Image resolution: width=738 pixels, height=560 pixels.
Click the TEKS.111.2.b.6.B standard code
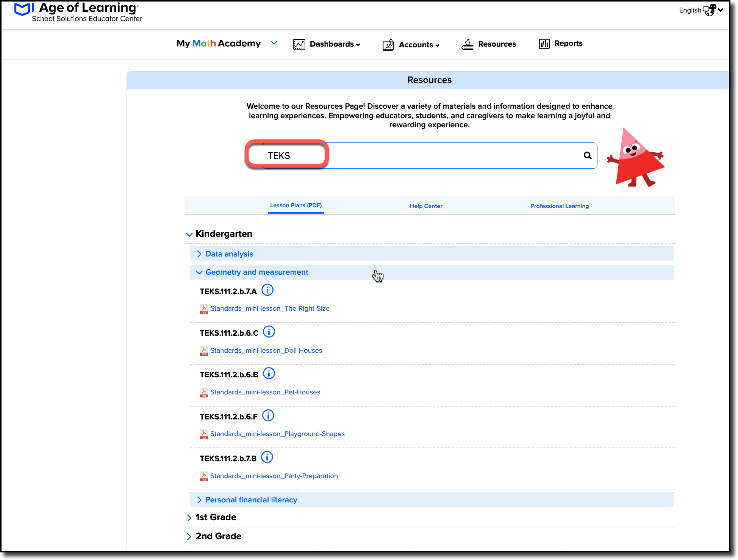tap(229, 375)
